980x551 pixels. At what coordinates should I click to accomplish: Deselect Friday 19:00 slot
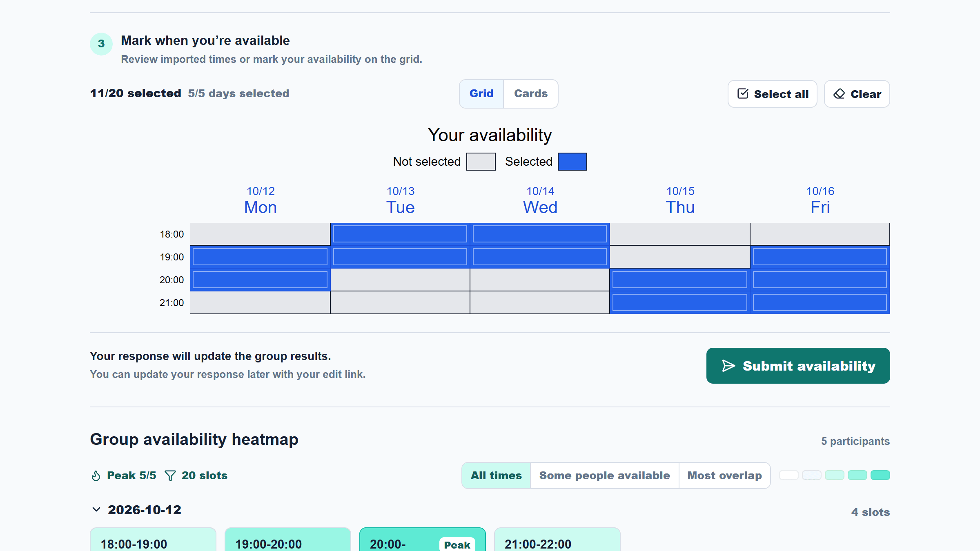pos(820,257)
